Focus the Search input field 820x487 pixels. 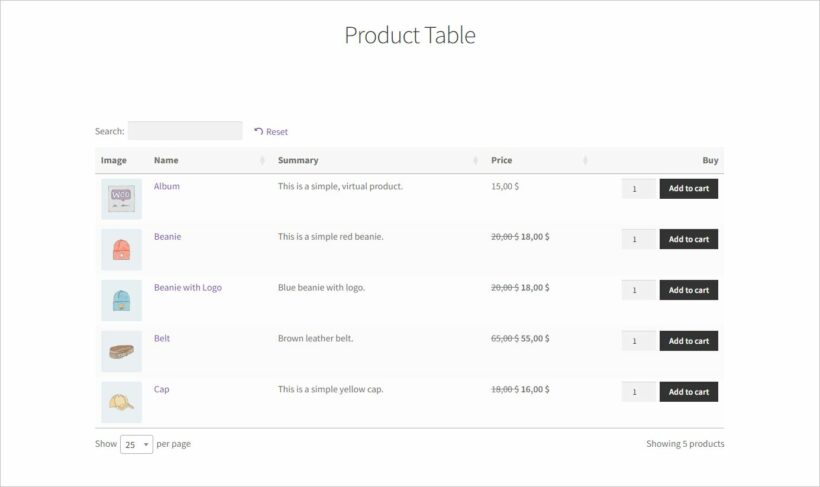[x=185, y=131]
